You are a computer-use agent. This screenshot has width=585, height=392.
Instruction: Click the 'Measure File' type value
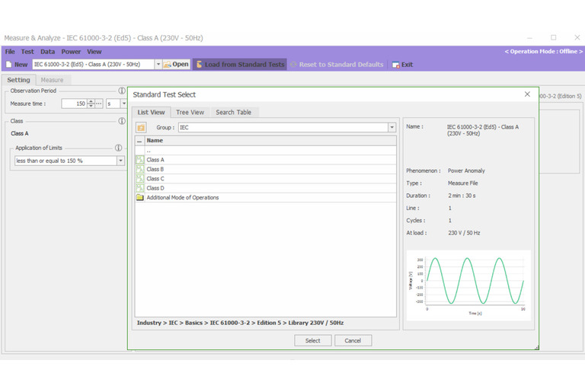[462, 183]
